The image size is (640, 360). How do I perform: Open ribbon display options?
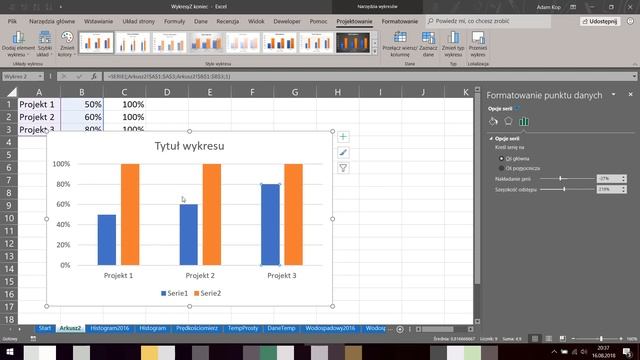pyautogui.click(x=573, y=7)
